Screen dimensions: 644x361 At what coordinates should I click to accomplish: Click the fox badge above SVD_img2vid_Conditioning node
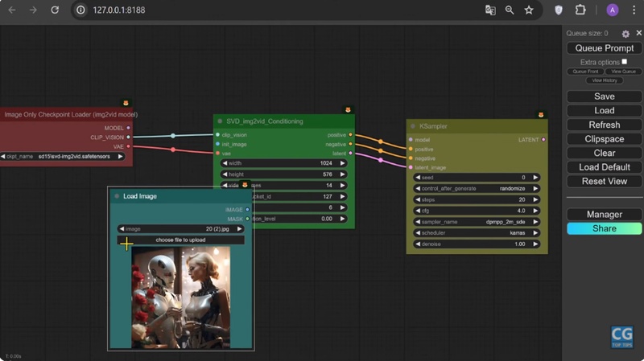click(x=347, y=109)
